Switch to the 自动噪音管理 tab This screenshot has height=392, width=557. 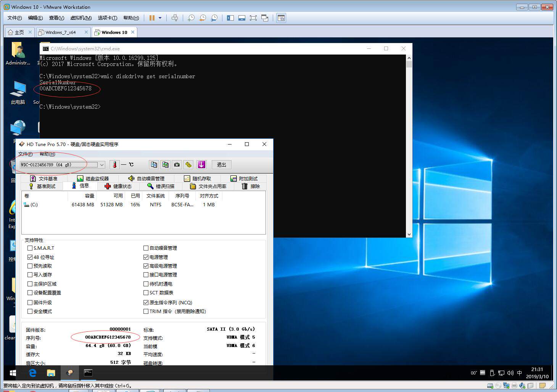click(146, 178)
